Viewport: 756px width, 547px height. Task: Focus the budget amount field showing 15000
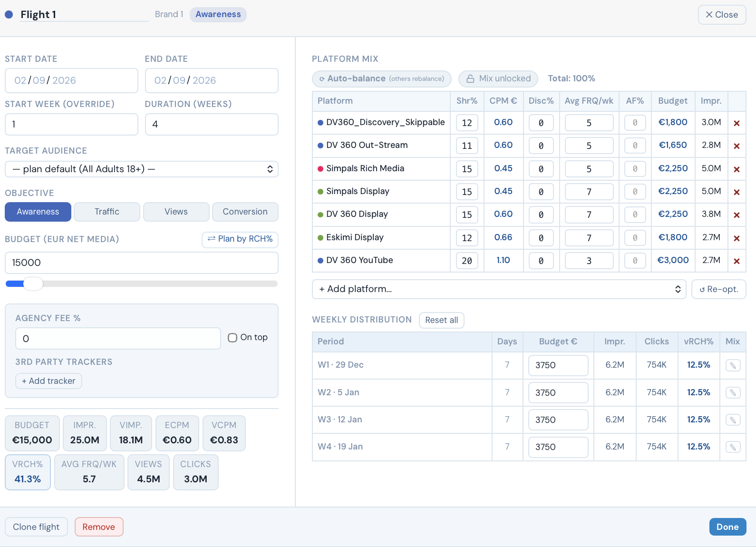point(142,263)
